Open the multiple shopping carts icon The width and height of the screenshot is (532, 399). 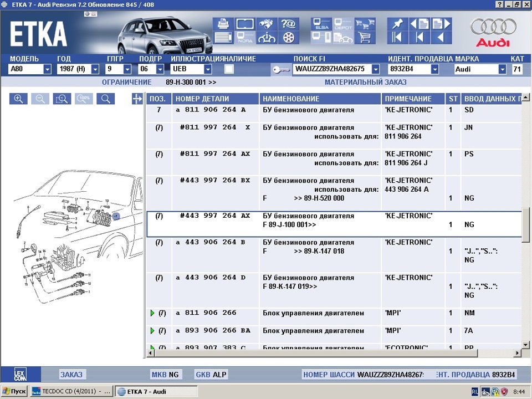365,24
